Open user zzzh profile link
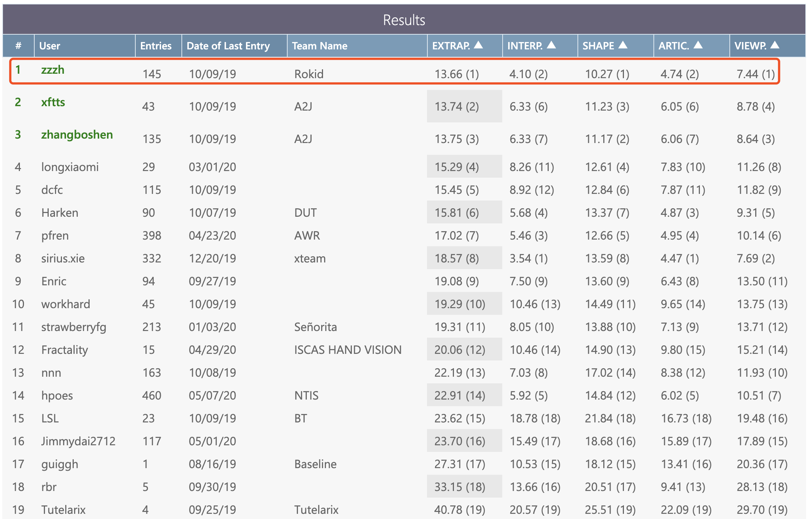812x519 pixels. tap(53, 70)
